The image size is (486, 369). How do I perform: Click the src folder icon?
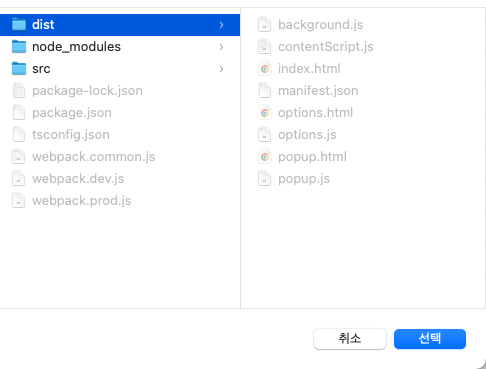(19, 69)
